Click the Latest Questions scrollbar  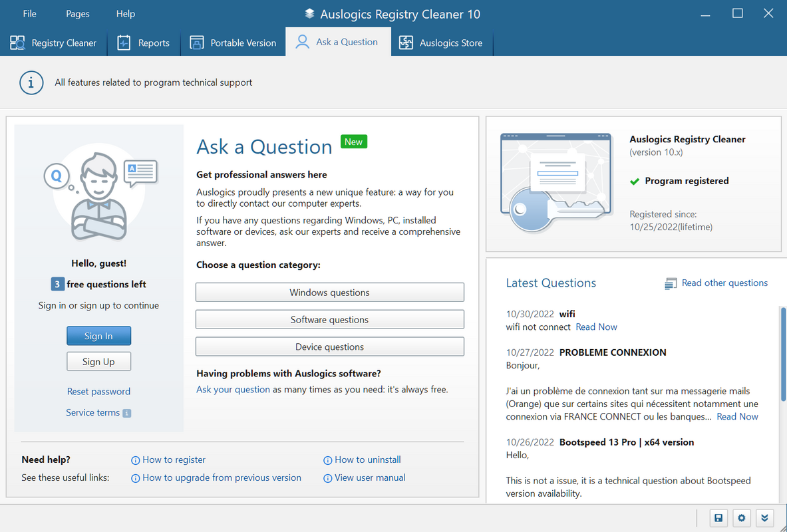click(x=783, y=354)
